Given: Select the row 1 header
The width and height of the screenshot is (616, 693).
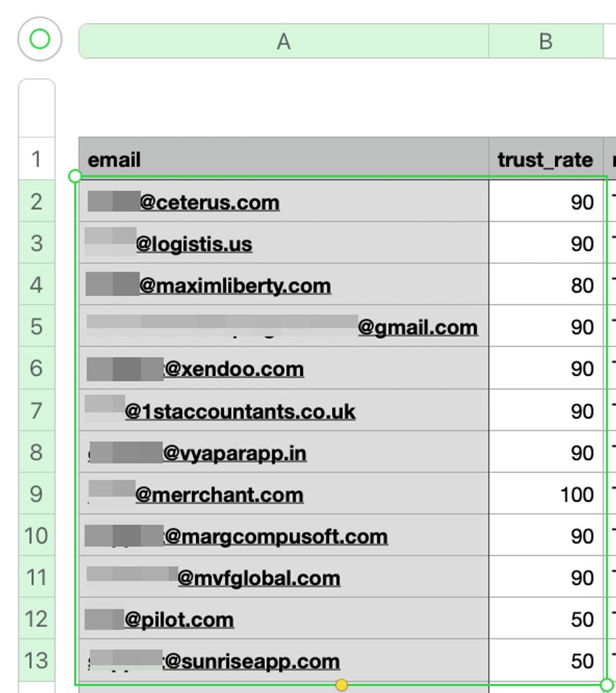Looking at the screenshot, I should [x=36, y=160].
